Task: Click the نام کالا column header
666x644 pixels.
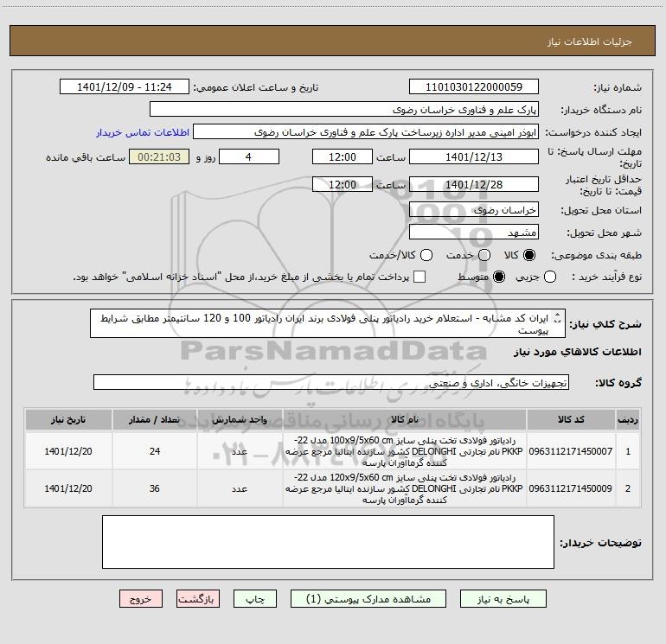Action: 405,419
